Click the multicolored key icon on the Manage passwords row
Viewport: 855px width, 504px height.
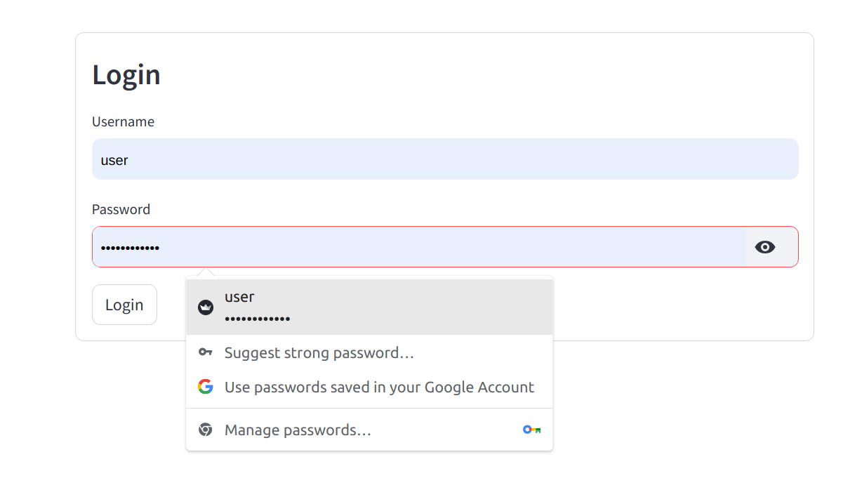coord(532,429)
